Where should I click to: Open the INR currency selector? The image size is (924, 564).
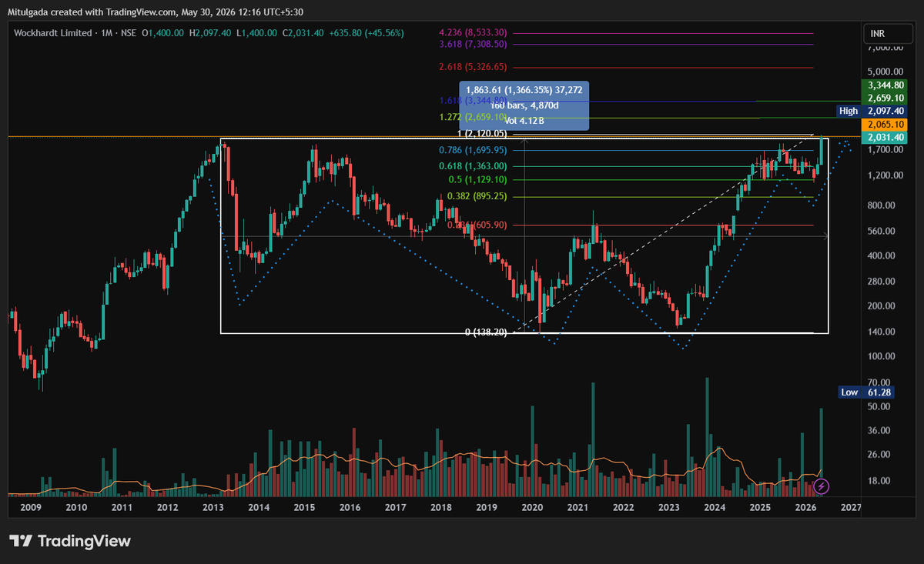pos(886,34)
